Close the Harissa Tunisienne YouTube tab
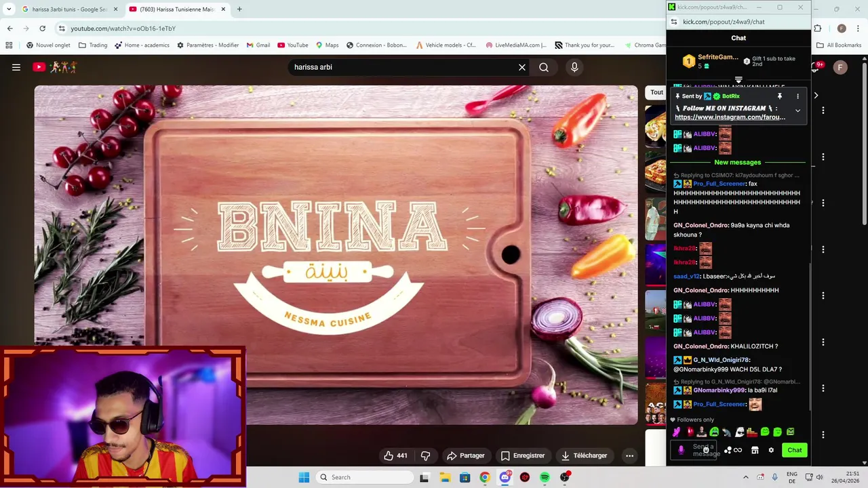 pyautogui.click(x=223, y=9)
